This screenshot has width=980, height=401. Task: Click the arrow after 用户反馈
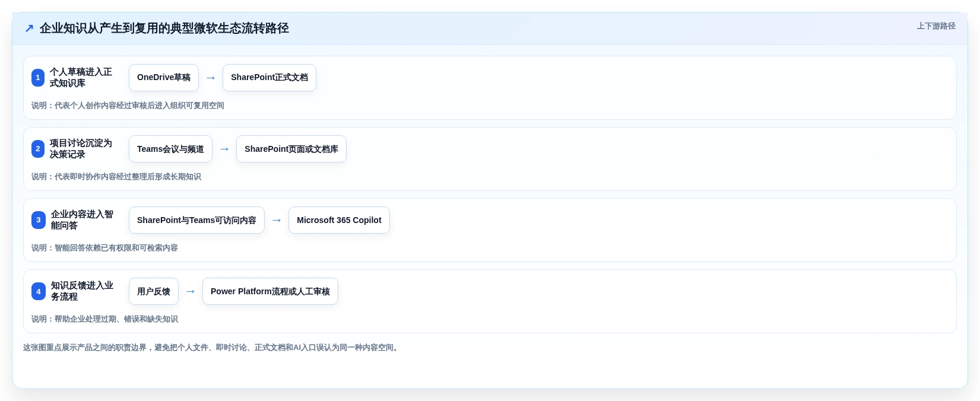tap(191, 291)
